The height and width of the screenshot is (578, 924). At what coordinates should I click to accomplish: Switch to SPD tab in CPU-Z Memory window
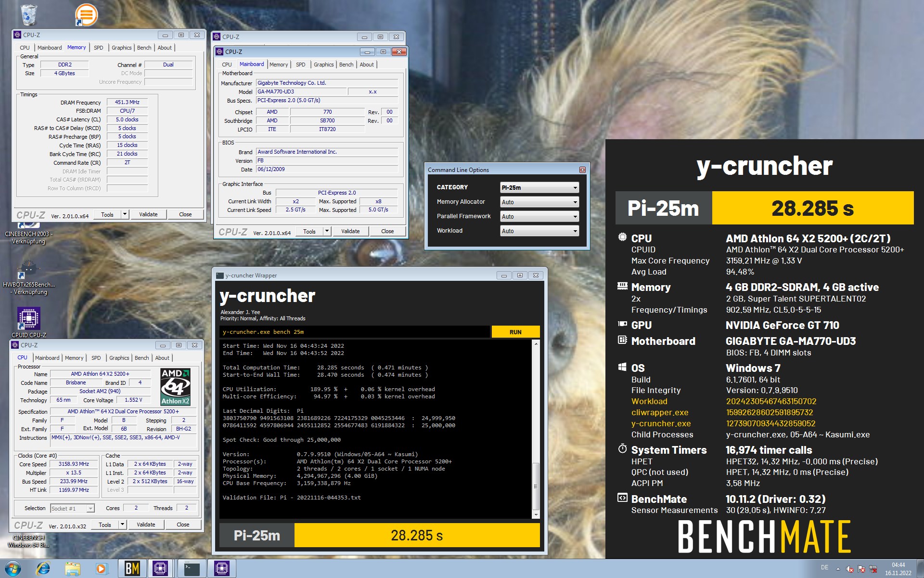(x=98, y=48)
